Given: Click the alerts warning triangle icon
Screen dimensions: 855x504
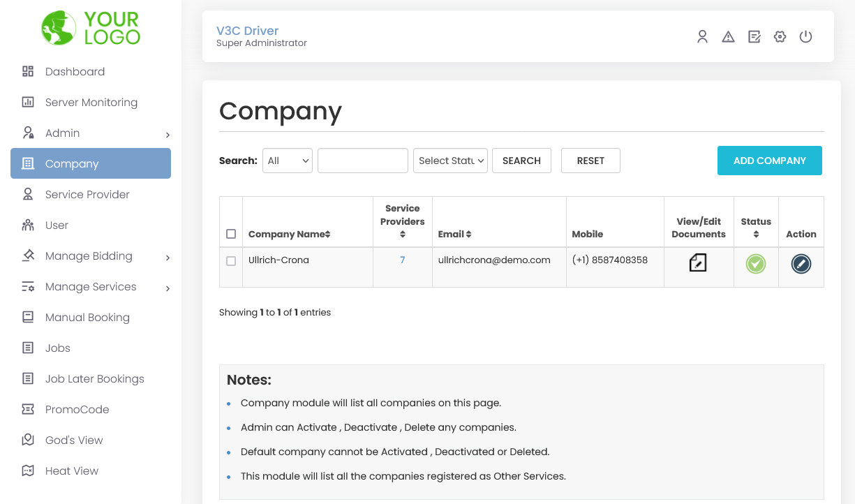Looking at the screenshot, I should click(x=728, y=36).
